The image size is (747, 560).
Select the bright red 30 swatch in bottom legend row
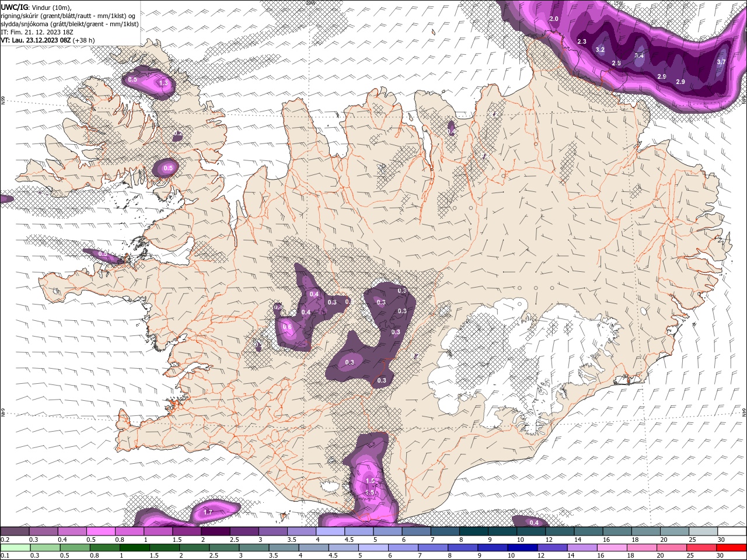[732, 547]
